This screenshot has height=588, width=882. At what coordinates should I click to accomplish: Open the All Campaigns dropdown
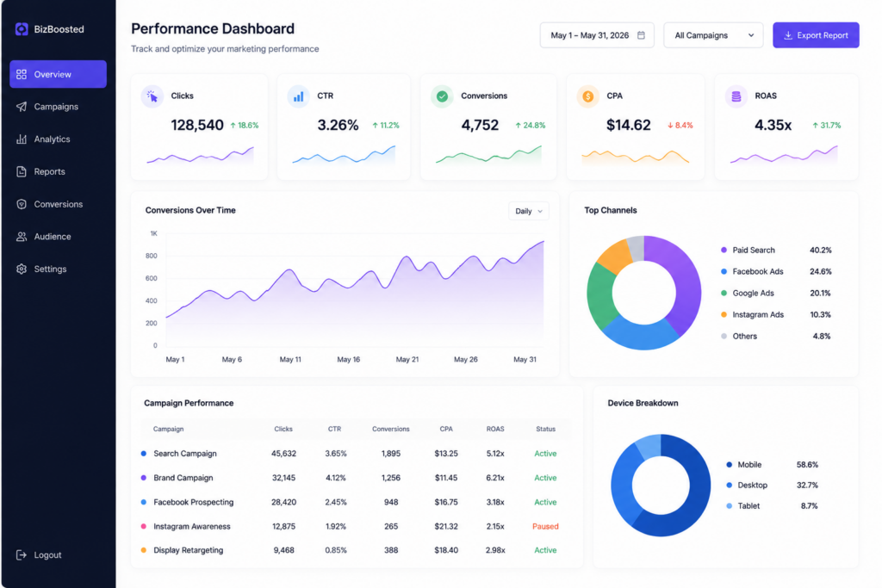coord(713,34)
